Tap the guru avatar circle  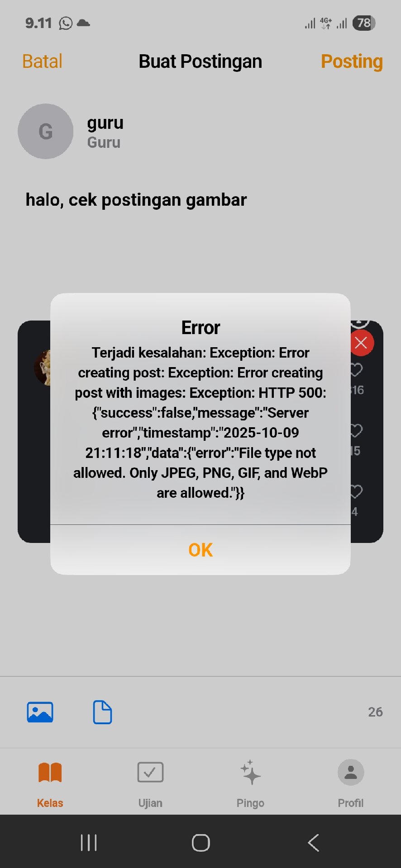(45, 131)
